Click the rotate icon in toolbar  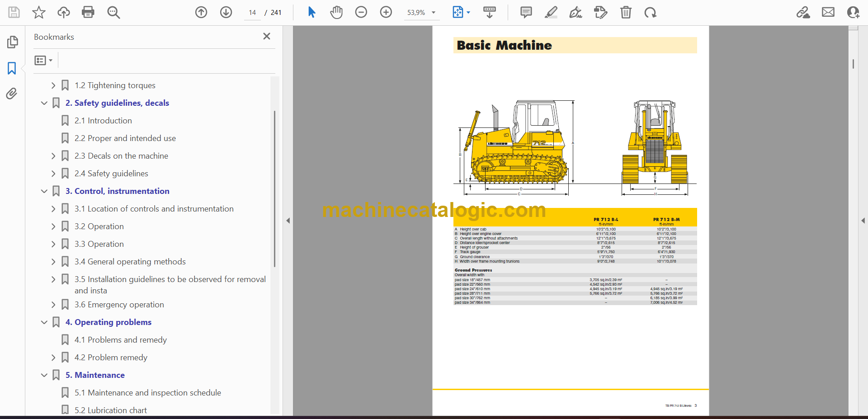[651, 12]
